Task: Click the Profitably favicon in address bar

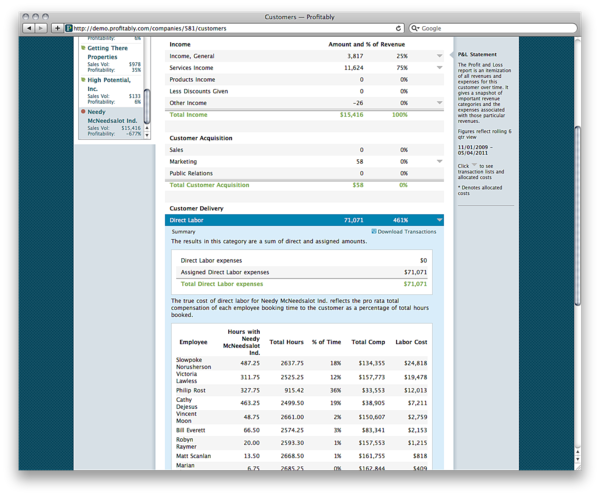Action: tap(68, 28)
